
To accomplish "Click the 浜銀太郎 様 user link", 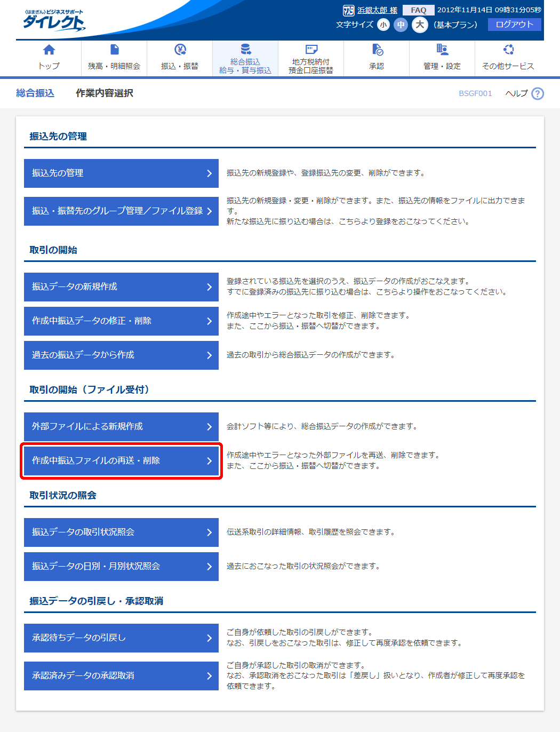I will pos(378,10).
